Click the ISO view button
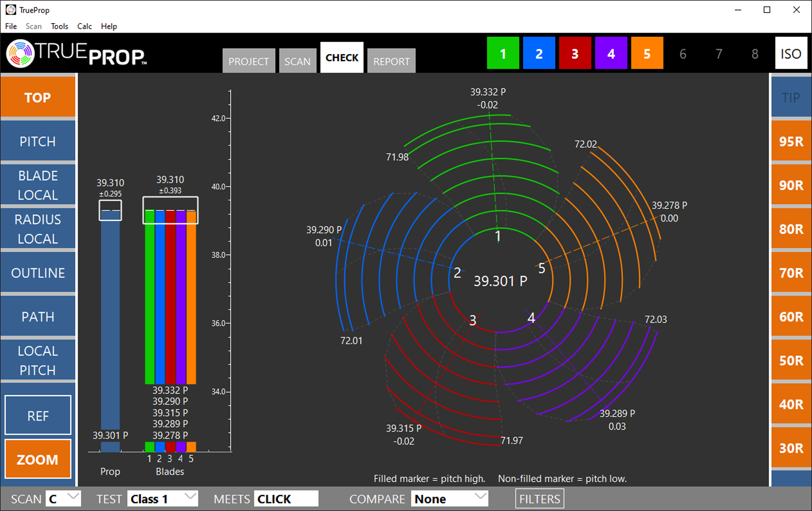This screenshot has width=812, height=511. click(x=790, y=53)
